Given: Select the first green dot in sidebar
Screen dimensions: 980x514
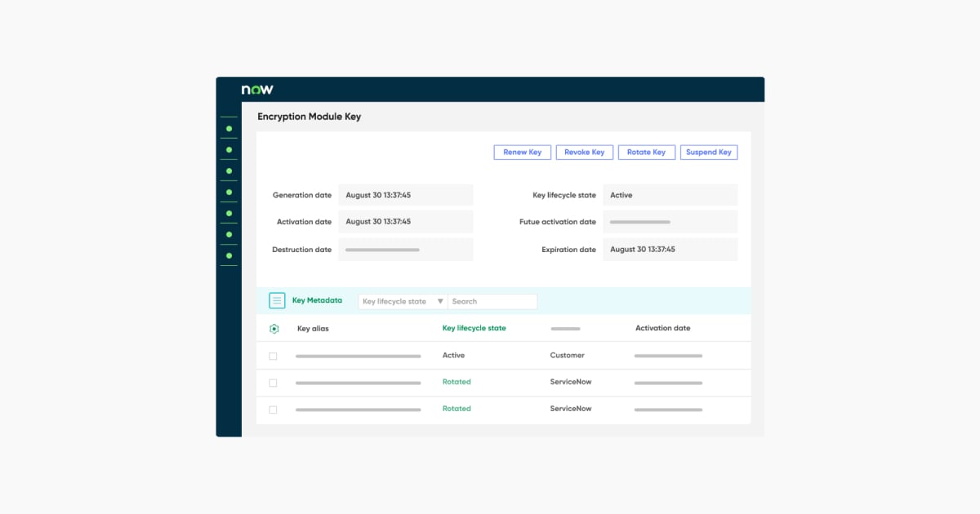Looking at the screenshot, I should pyautogui.click(x=229, y=129).
